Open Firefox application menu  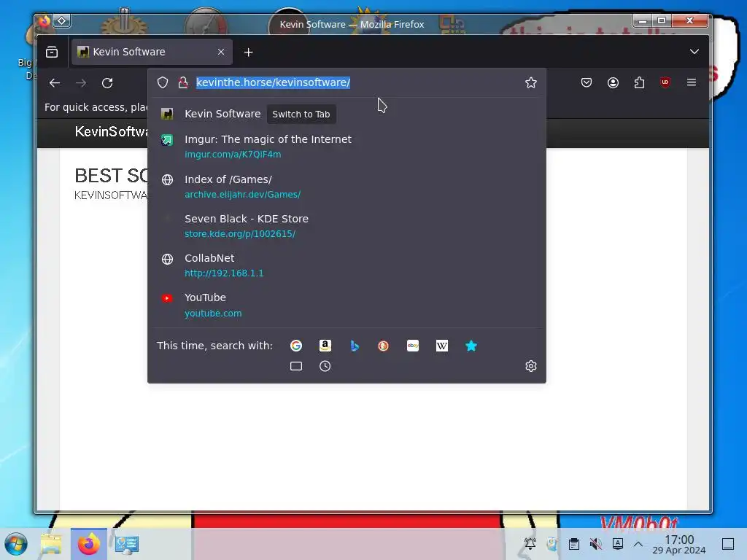pyautogui.click(x=692, y=82)
